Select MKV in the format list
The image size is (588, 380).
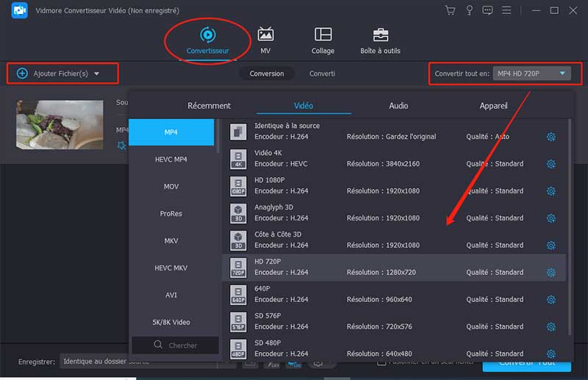pyautogui.click(x=171, y=240)
